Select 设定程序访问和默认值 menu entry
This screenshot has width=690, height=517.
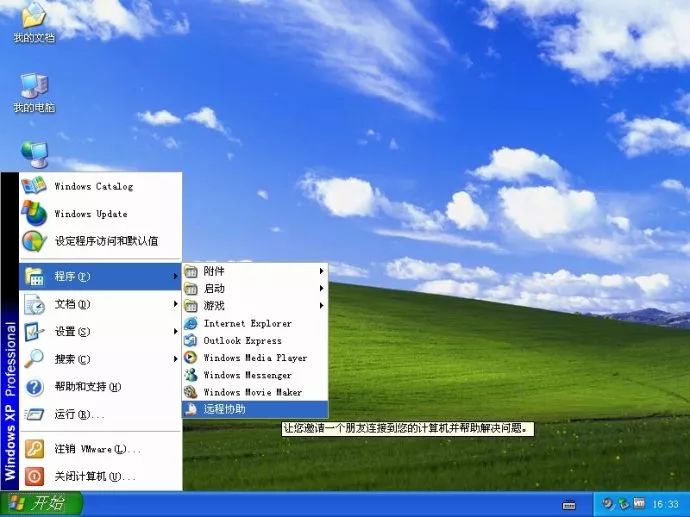click(x=101, y=241)
